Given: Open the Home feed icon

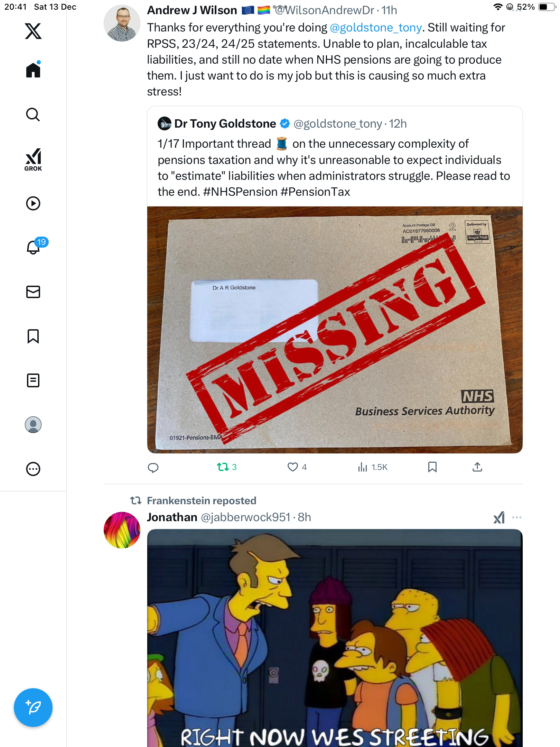Looking at the screenshot, I should pyautogui.click(x=33, y=70).
